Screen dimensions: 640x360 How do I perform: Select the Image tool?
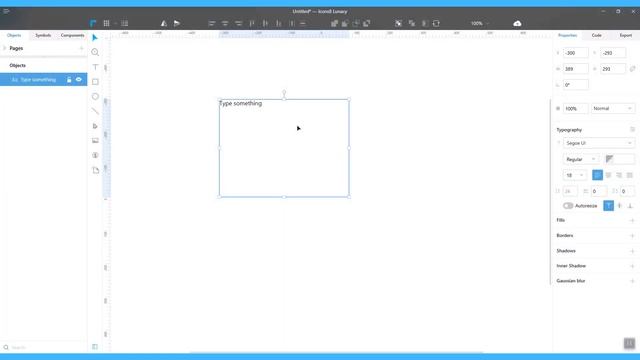coord(95,140)
